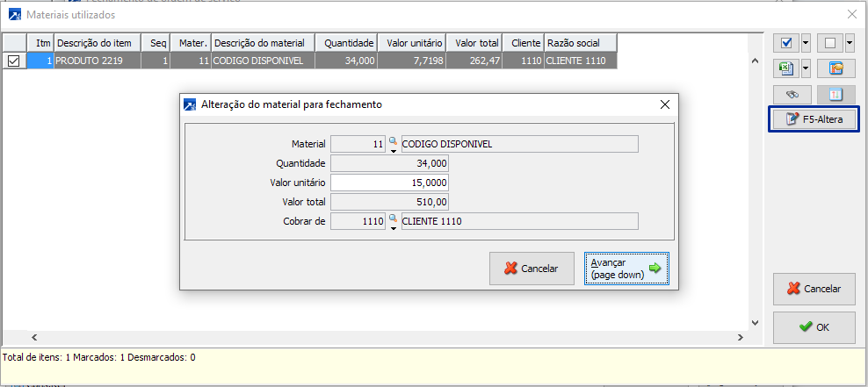Click CODIGO DISPONIVEL cell in grid
The image size is (868, 387).
point(263,61)
